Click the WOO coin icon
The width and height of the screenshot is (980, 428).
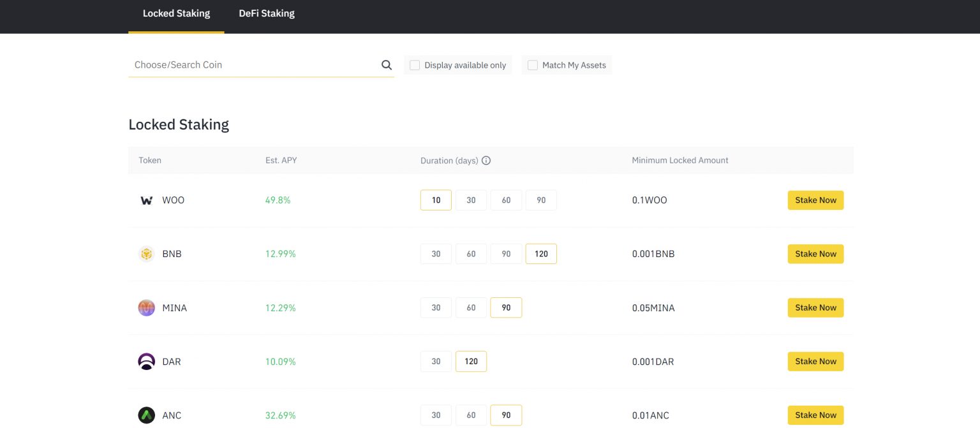[146, 200]
